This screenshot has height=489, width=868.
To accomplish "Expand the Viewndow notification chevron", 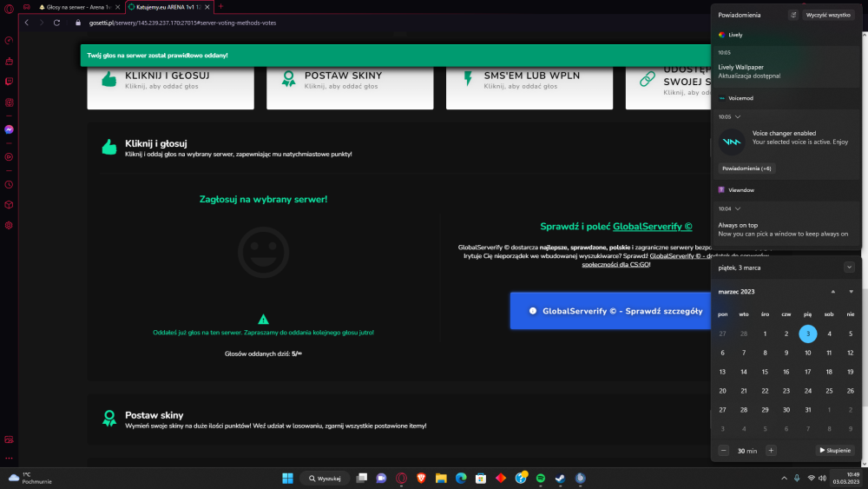I will [x=737, y=208].
